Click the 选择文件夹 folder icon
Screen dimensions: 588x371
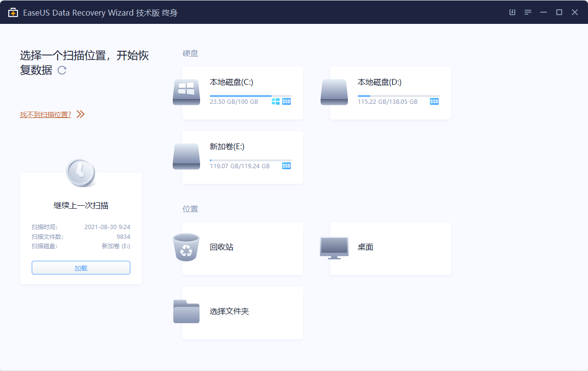tap(186, 312)
